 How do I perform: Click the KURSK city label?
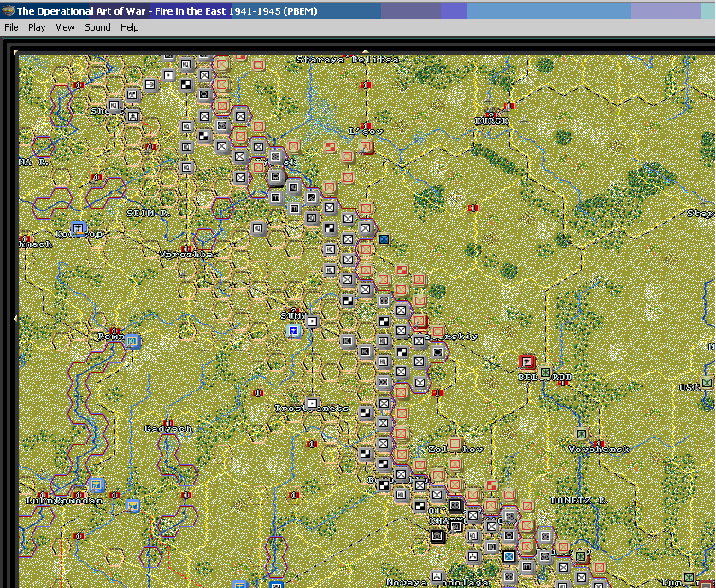pos(491,121)
